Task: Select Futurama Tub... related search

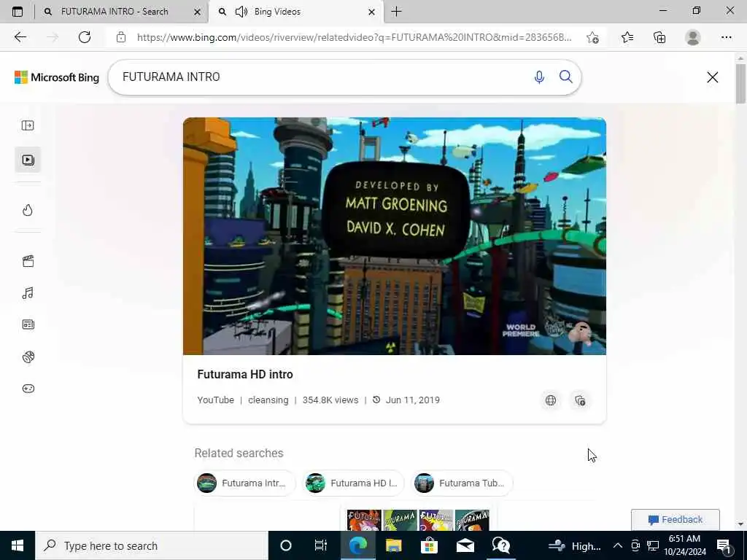Action: tap(462, 483)
